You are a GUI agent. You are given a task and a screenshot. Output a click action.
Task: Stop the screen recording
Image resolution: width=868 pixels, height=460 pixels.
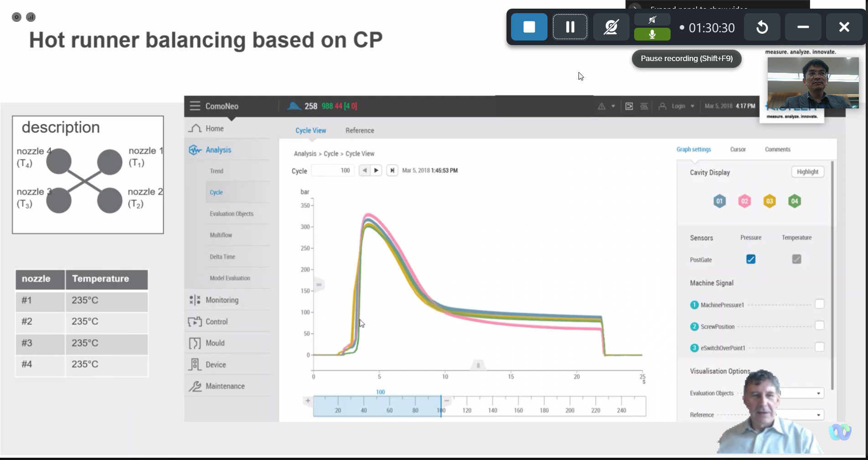[x=529, y=27]
